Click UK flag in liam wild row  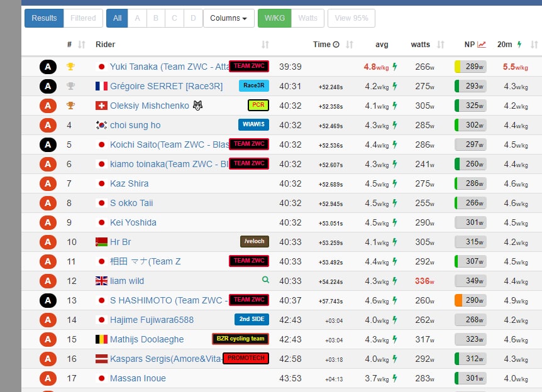101,281
